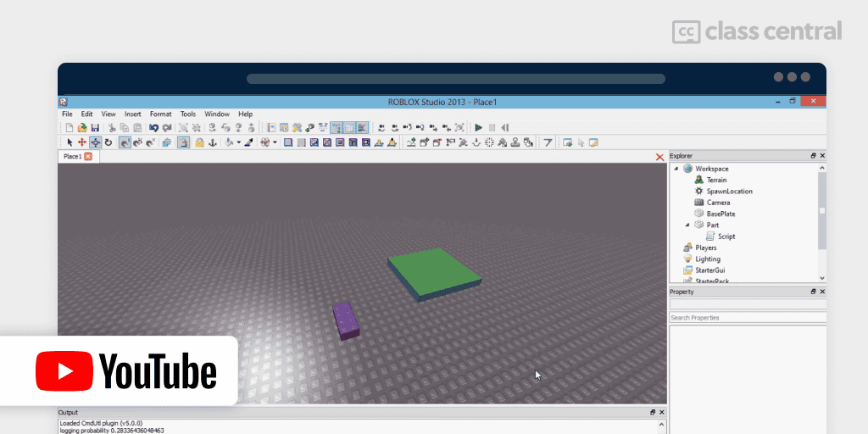The width and height of the screenshot is (868, 434).
Task: Select StarterGui in Explorer
Action: point(710,270)
